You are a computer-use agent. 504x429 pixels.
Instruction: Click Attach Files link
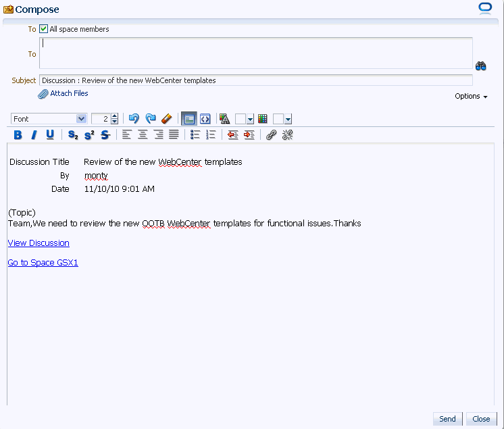click(69, 93)
